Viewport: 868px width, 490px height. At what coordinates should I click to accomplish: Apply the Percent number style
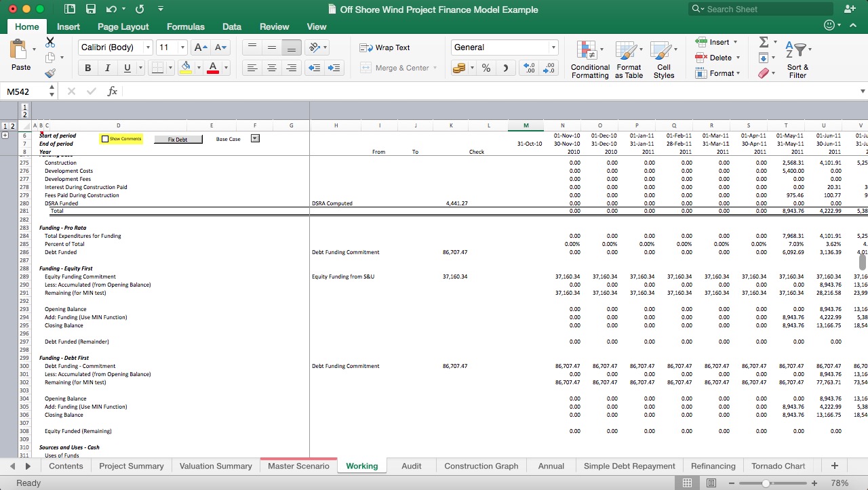pos(486,68)
